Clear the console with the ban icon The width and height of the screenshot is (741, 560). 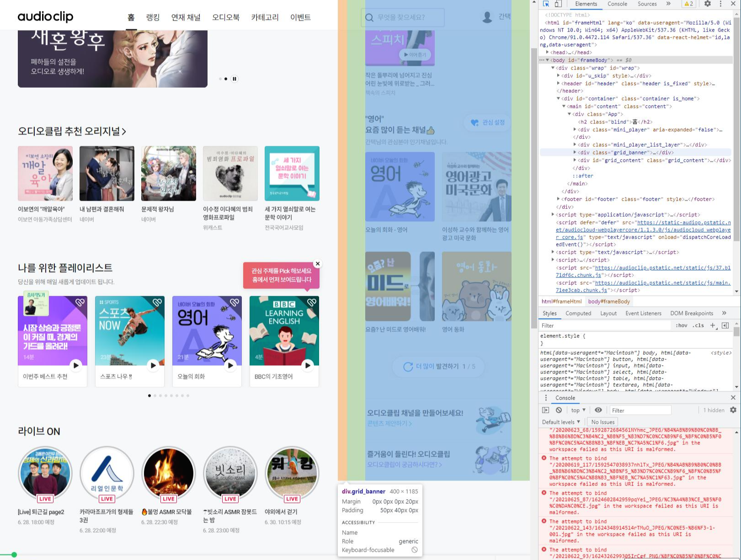pyautogui.click(x=559, y=410)
